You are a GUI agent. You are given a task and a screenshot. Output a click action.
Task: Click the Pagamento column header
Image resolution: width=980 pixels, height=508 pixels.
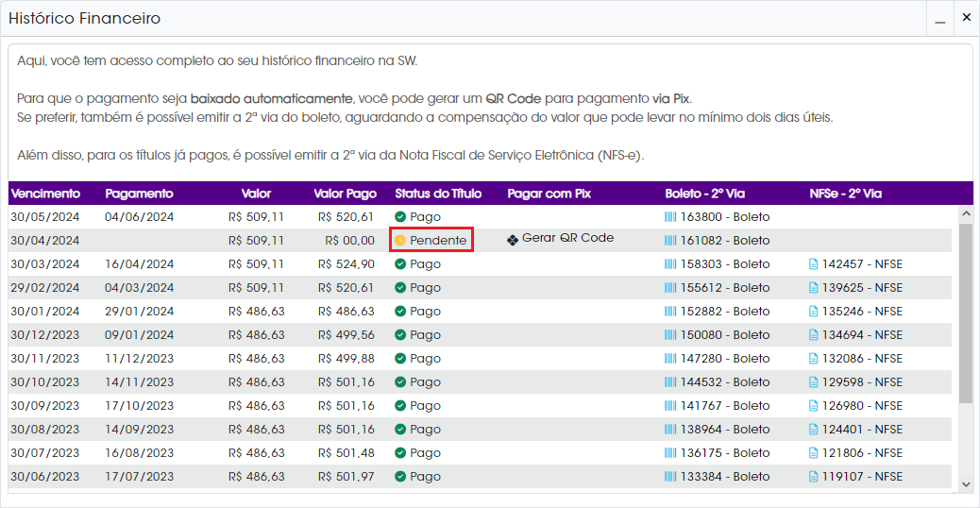click(139, 194)
